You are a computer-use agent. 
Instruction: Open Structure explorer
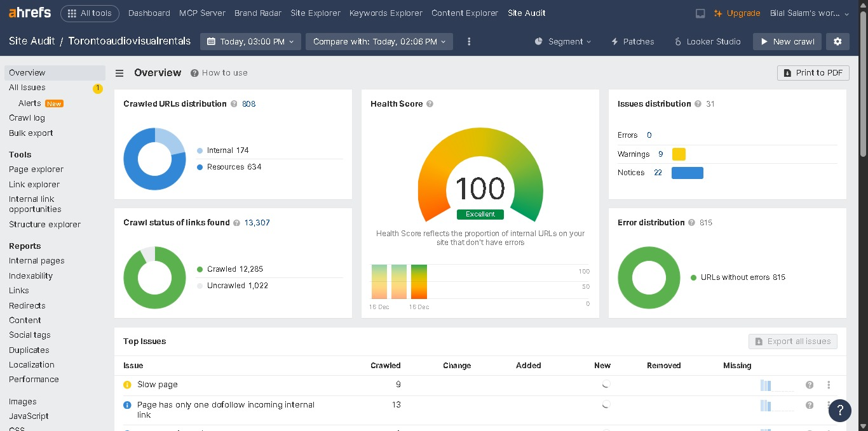pyautogui.click(x=44, y=225)
